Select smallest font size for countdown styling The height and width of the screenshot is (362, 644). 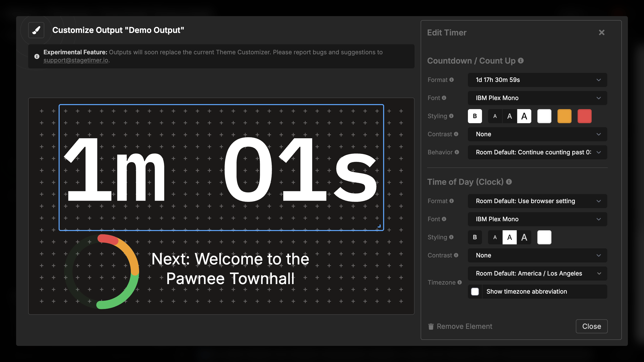pyautogui.click(x=495, y=116)
